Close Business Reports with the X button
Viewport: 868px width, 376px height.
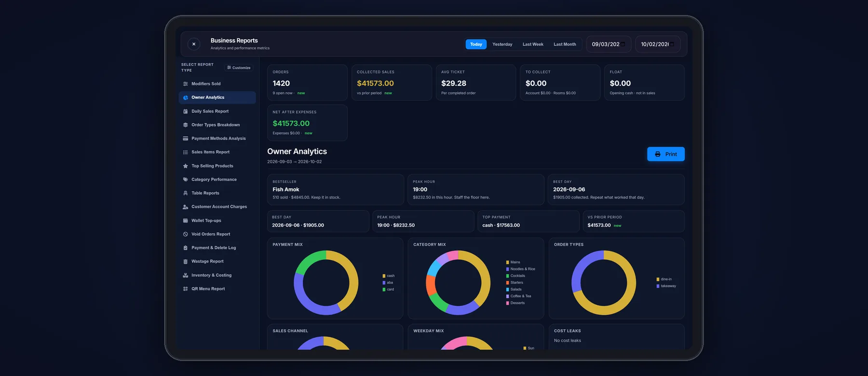click(x=193, y=44)
